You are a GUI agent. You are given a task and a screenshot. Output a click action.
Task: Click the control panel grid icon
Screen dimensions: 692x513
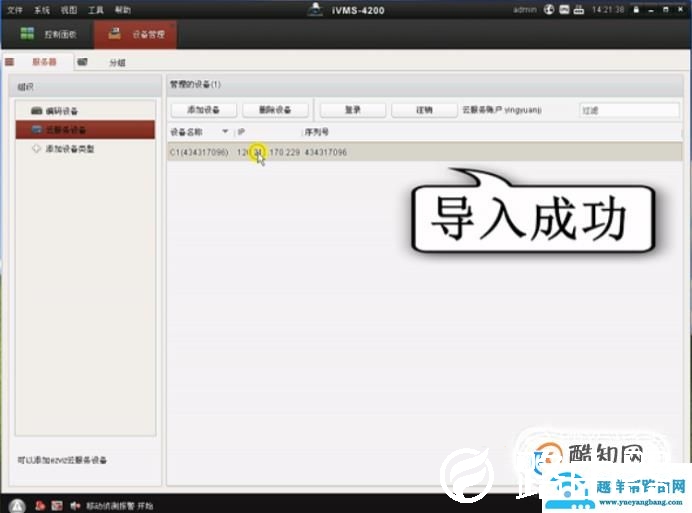27,33
